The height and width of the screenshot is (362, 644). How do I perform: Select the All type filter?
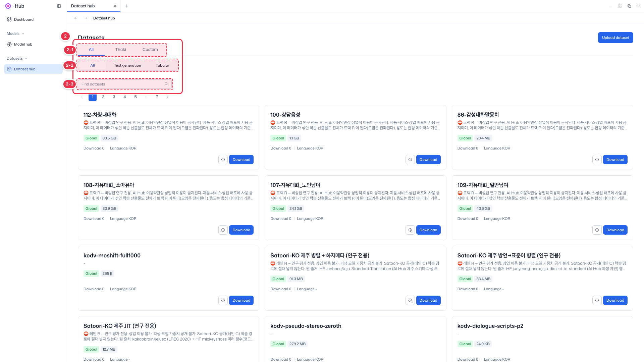pyautogui.click(x=93, y=65)
